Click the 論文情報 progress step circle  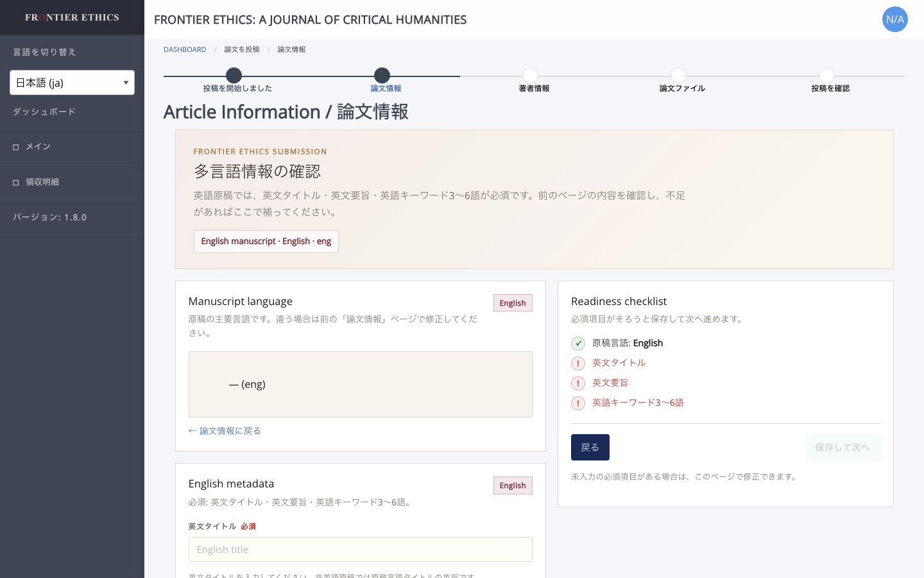pos(382,75)
